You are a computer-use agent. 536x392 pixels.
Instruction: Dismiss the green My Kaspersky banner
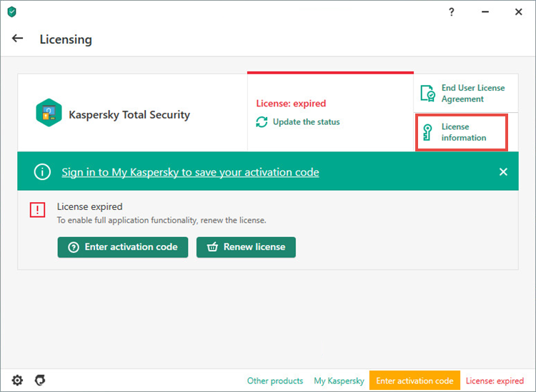(503, 172)
